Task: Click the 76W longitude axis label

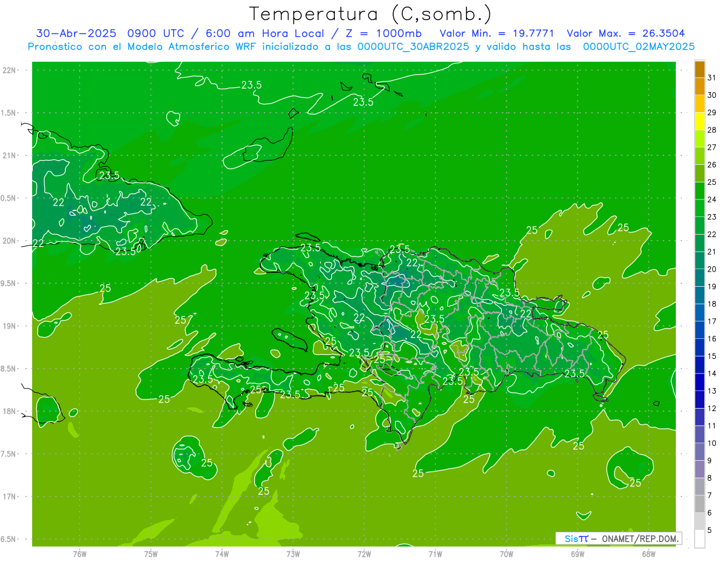Action: pyautogui.click(x=79, y=554)
